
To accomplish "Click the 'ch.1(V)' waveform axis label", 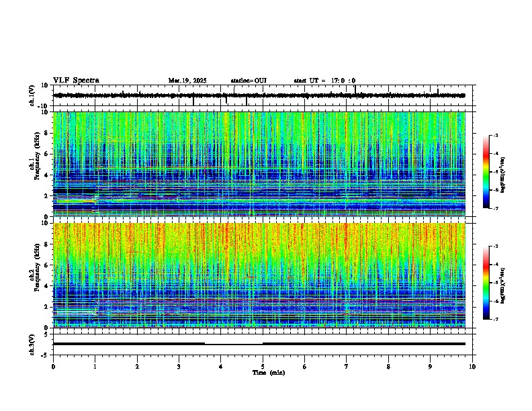I will coord(32,95).
